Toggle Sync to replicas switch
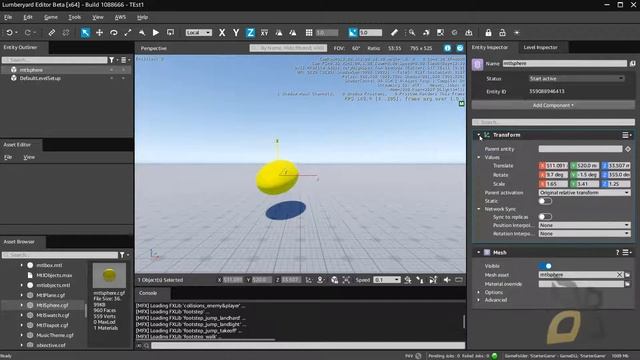The height and width of the screenshot is (360, 640). (x=545, y=216)
